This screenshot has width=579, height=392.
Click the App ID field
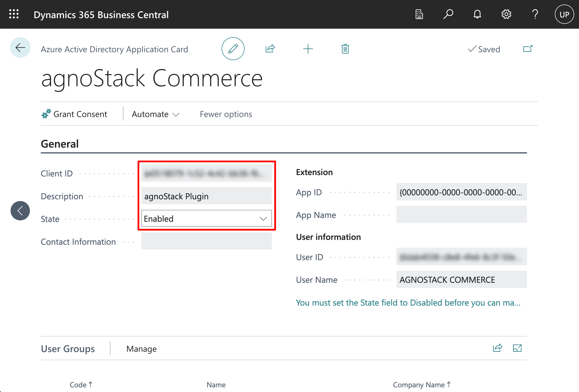pos(461,192)
